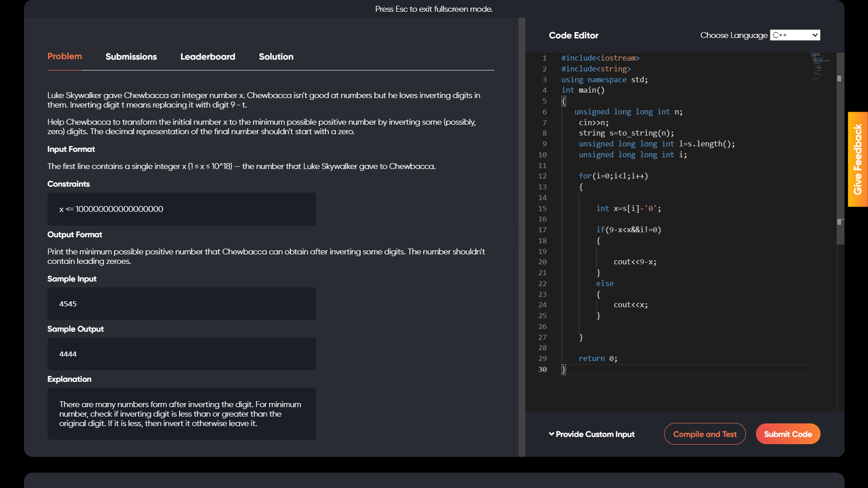View the Solution tab

(276, 56)
